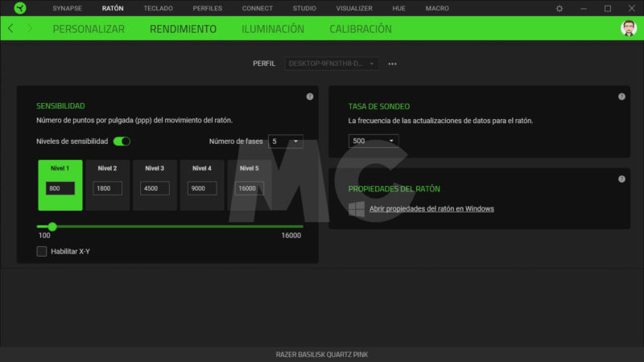This screenshot has height=362, width=644.
Task: Open Abrir propiedades del ratón en Windows
Action: click(431, 209)
